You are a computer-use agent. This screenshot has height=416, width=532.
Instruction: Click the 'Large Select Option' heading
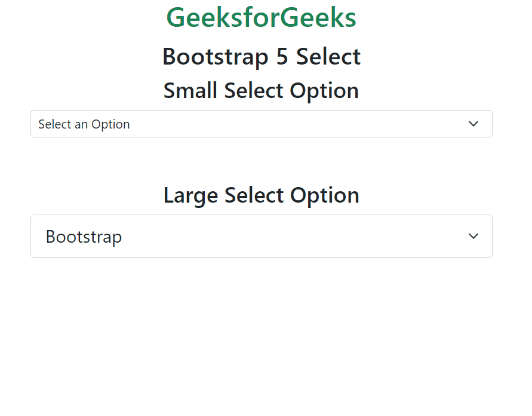261,195
